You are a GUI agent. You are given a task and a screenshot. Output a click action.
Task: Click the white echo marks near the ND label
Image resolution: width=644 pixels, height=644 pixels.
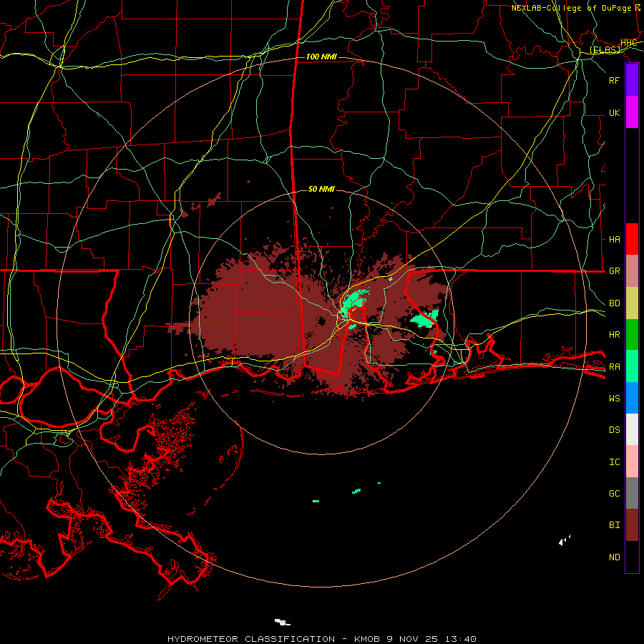click(565, 540)
